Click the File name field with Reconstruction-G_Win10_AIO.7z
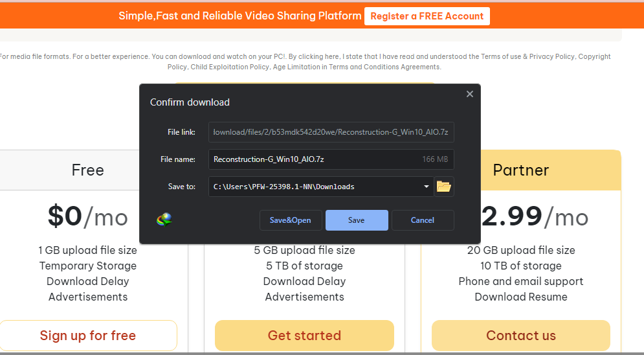 point(331,159)
